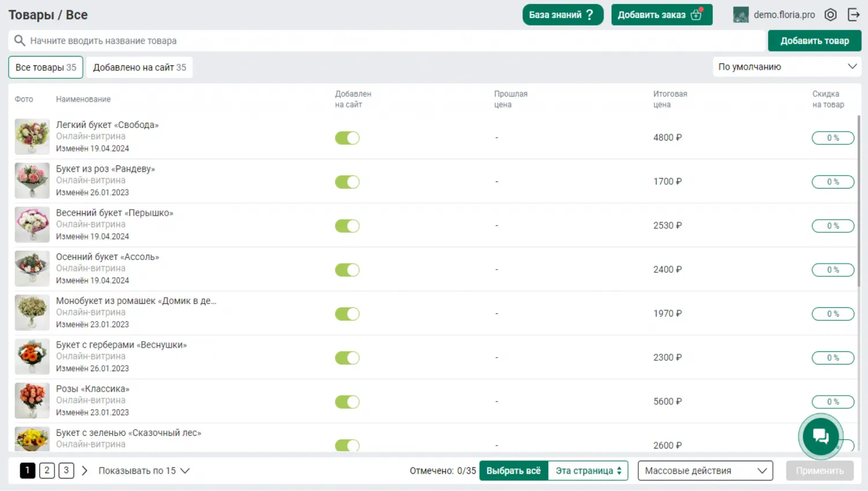Click the discount 0% field for «Ассоль»
Image resolution: width=868 pixels, height=491 pixels.
[832, 270]
